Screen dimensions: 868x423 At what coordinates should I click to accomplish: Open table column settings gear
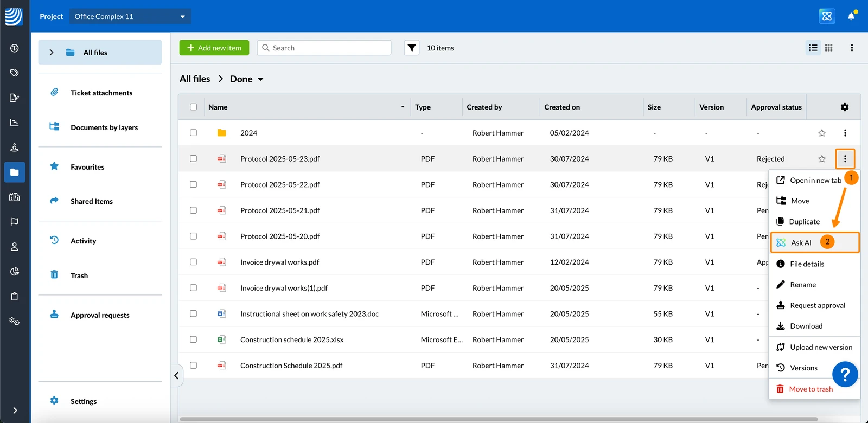click(845, 107)
